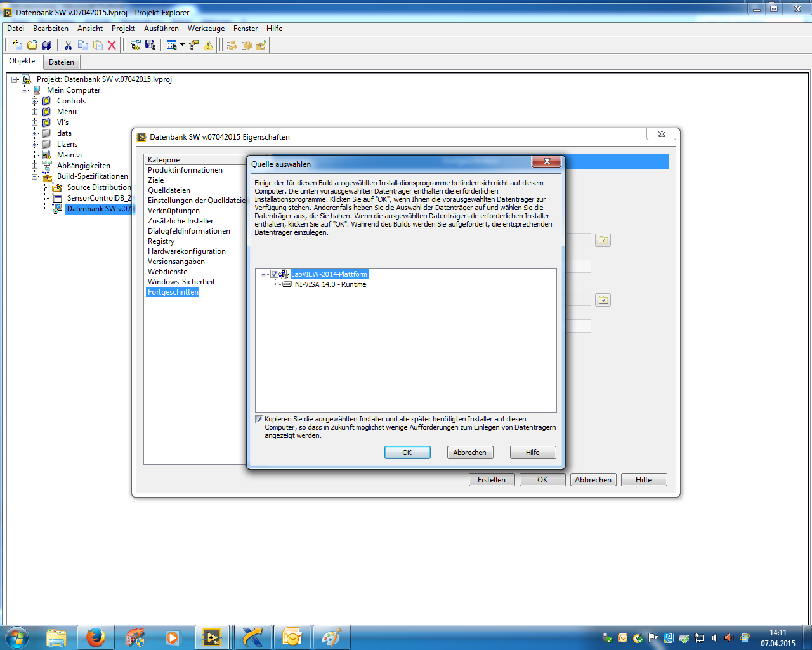Click the Erstellen button
The image size is (812, 650).
point(492,480)
